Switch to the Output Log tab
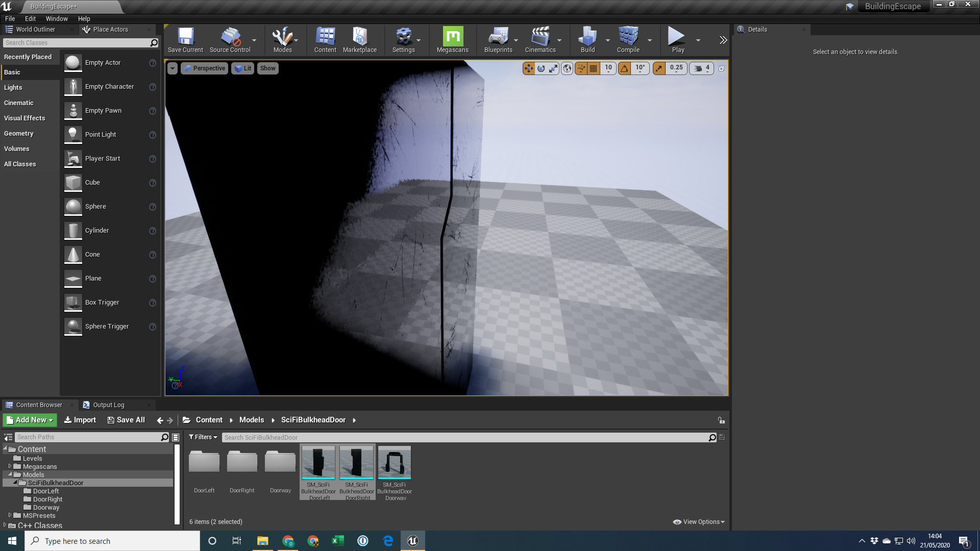Image resolution: width=980 pixels, height=551 pixels. pos(109,405)
